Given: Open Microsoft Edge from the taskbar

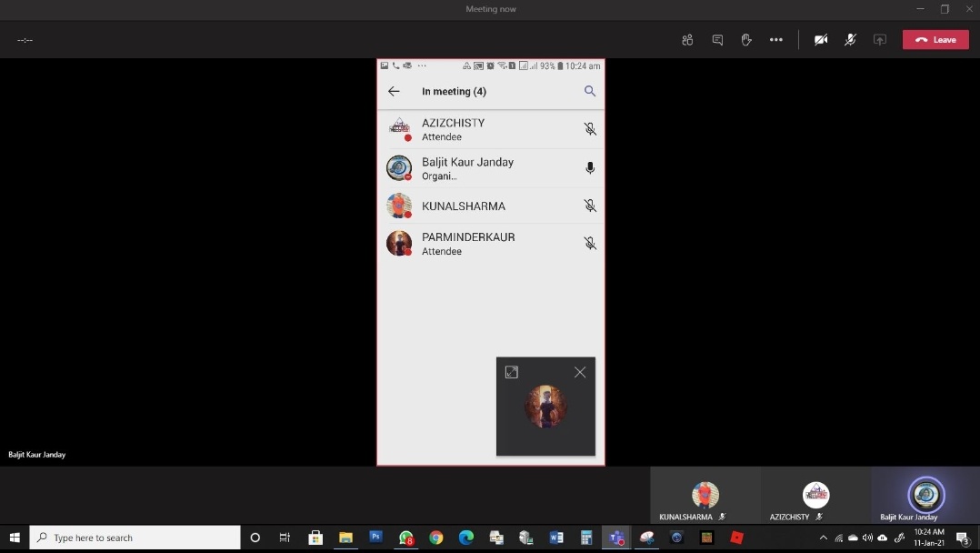Looking at the screenshot, I should pos(466,538).
